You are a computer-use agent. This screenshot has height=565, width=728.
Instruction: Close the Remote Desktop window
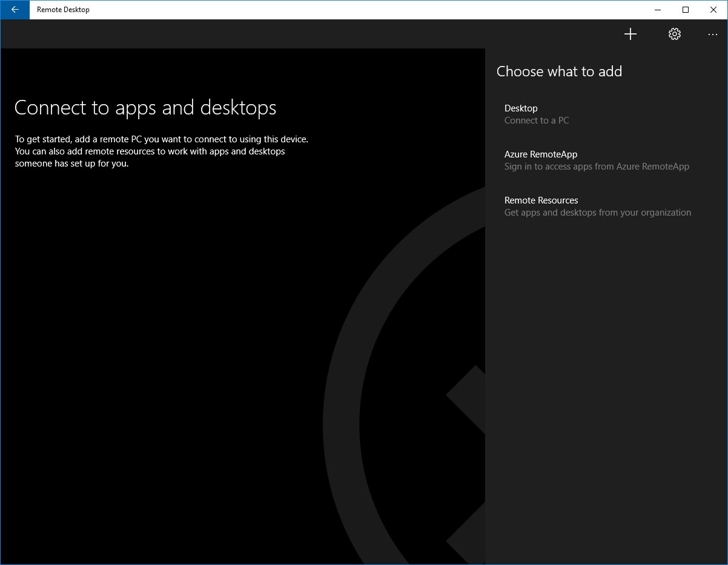[x=713, y=10]
